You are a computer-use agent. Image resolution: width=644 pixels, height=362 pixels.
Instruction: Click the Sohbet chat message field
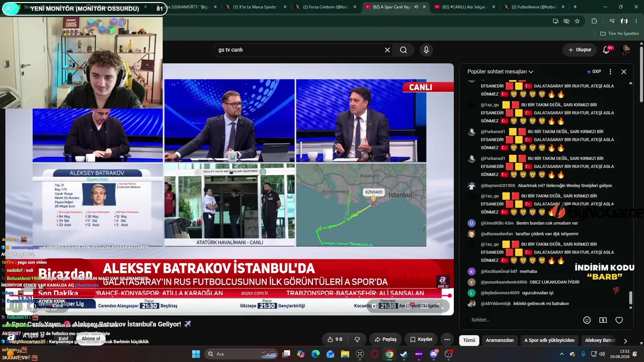(523, 320)
